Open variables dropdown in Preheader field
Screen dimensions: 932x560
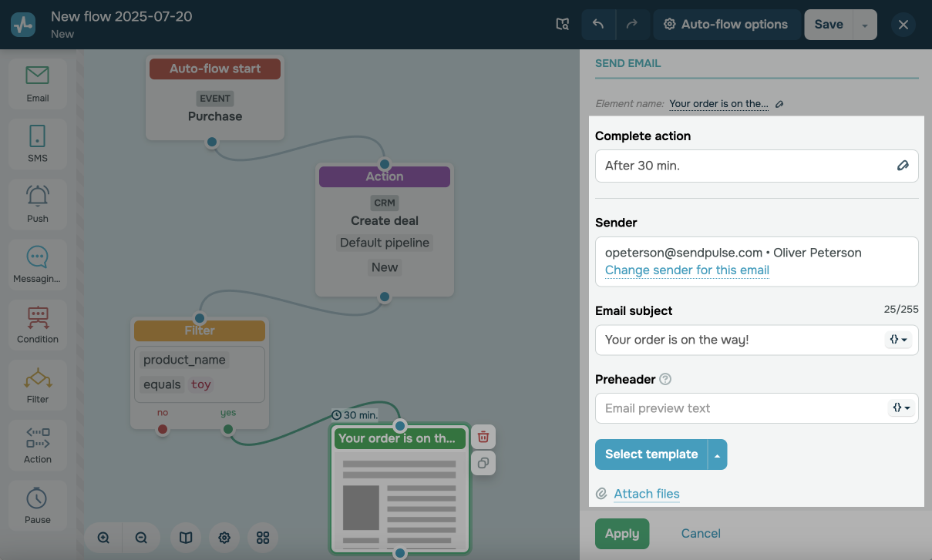click(x=900, y=408)
